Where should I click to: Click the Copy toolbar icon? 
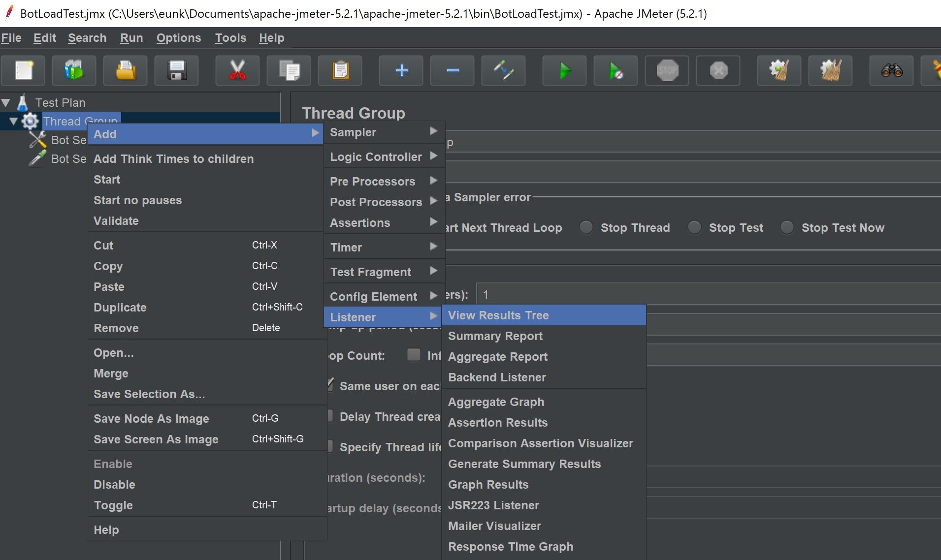pyautogui.click(x=289, y=70)
